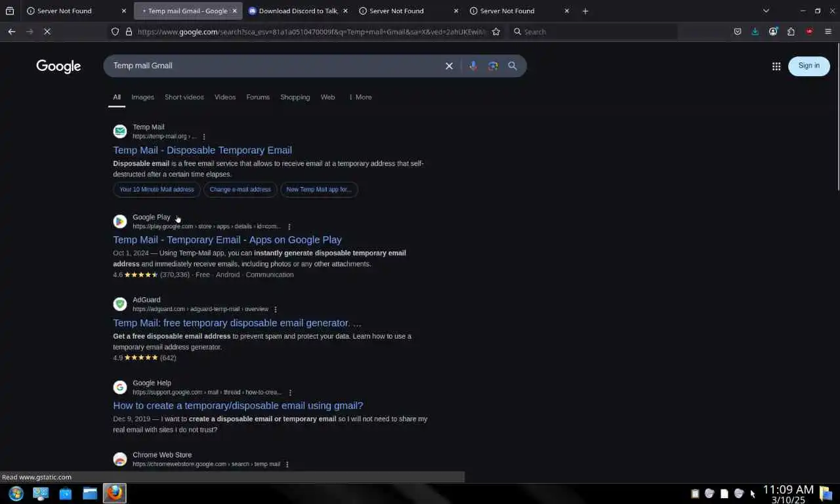Open the file manager taskbar icon
The image size is (840, 504).
coord(90,493)
